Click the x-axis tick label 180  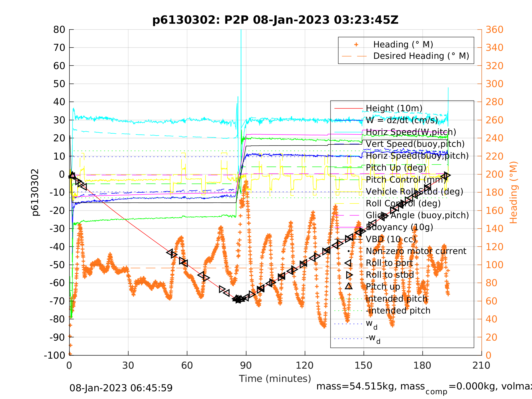(422, 365)
